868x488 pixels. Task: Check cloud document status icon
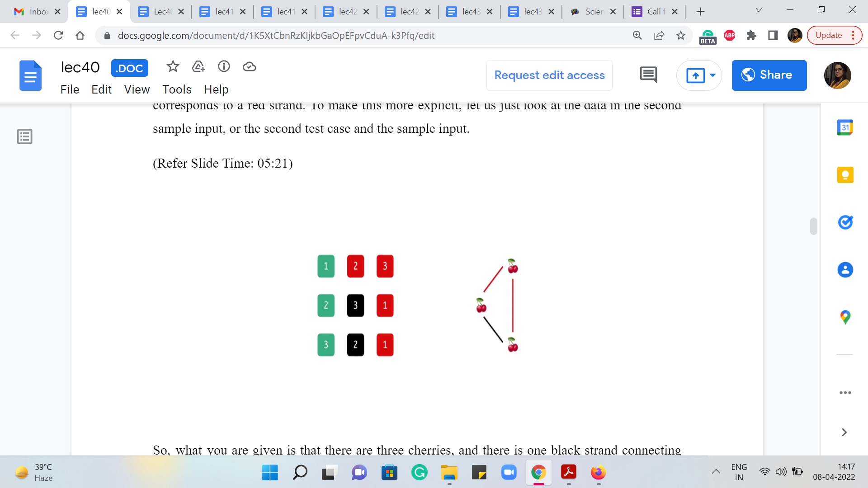click(x=249, y=67)
